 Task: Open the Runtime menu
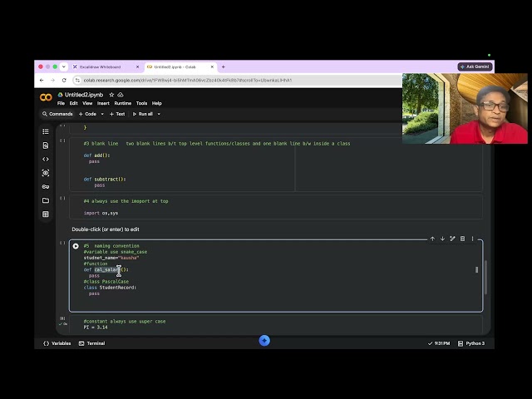122,103
